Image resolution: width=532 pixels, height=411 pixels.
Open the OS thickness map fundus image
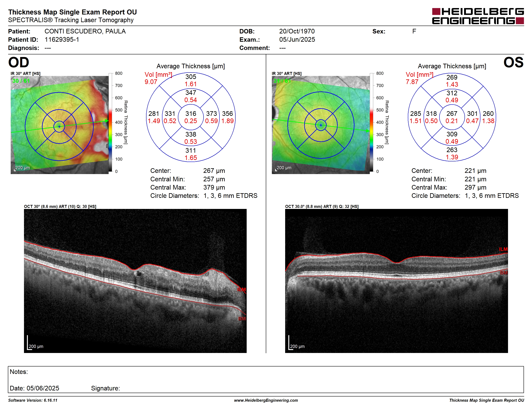coord(321,125)
